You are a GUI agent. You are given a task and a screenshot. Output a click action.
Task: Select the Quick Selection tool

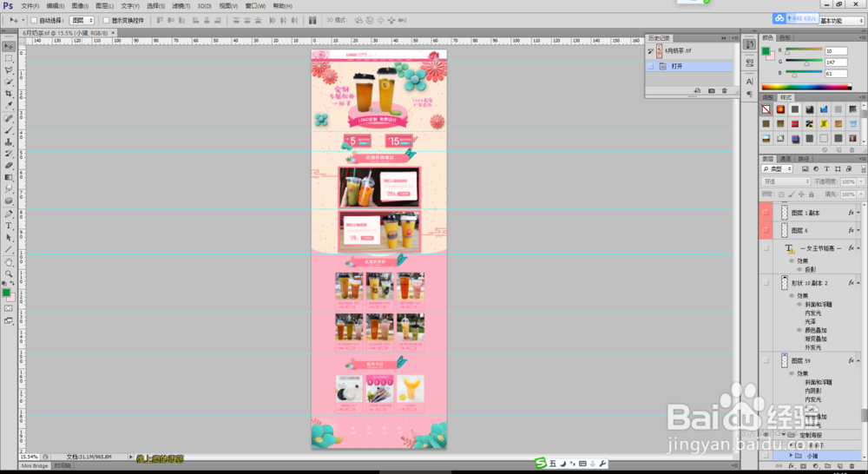pyautogui.click(x=9, y=82)
